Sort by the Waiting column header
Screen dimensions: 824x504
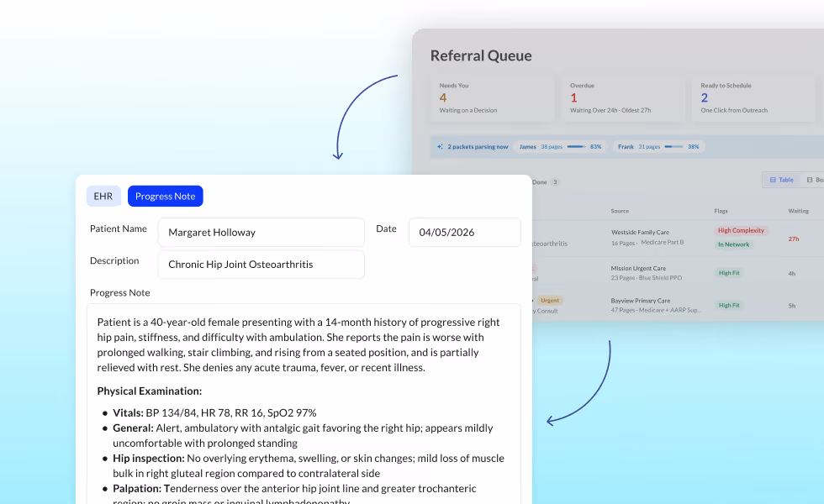pyautogui.click(x=798, y=211)
